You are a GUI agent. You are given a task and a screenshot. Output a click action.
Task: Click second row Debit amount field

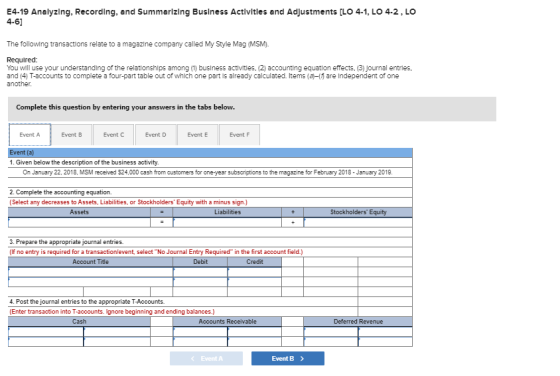coord(200,282)
